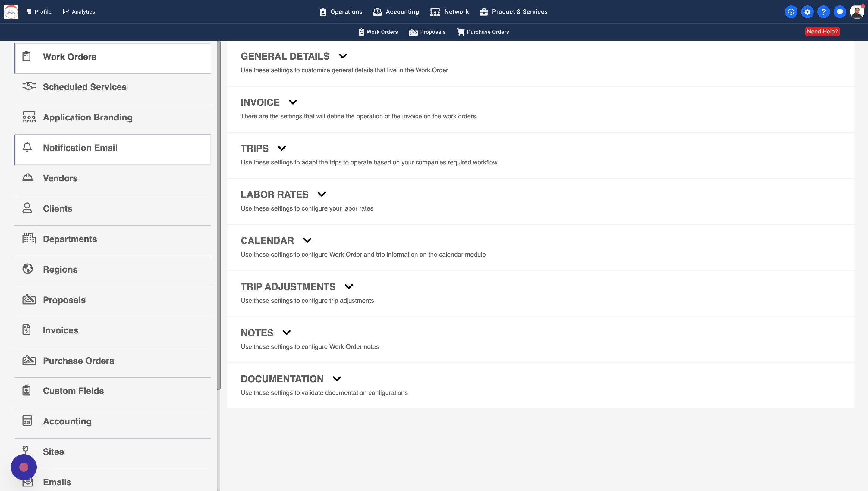
Task: Expand the Invoice settings section
Action: click(x=293, y=102)
